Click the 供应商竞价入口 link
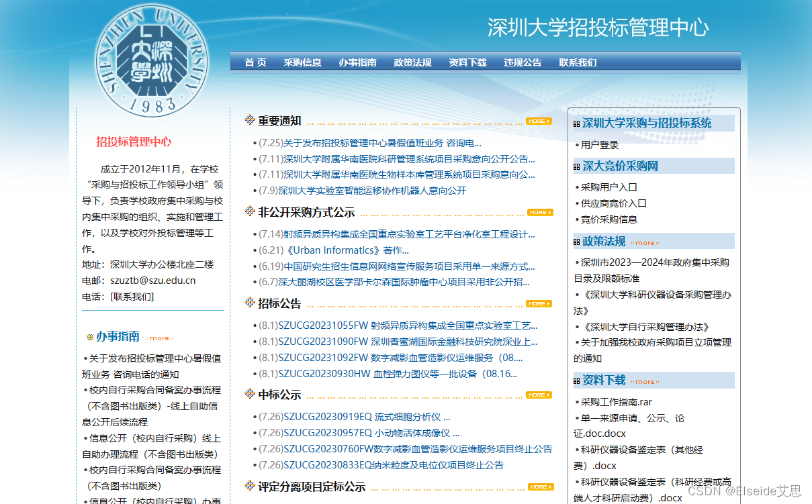The image size is (812, 504). (614, 203)
